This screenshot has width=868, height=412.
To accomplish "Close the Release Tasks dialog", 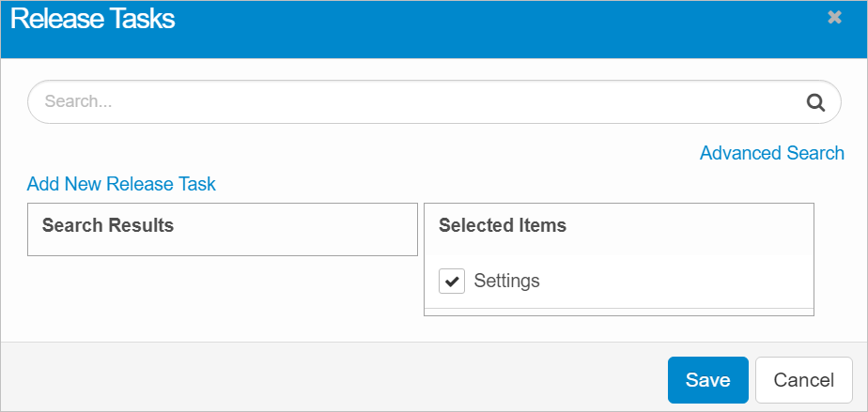I will click(834, 18).
